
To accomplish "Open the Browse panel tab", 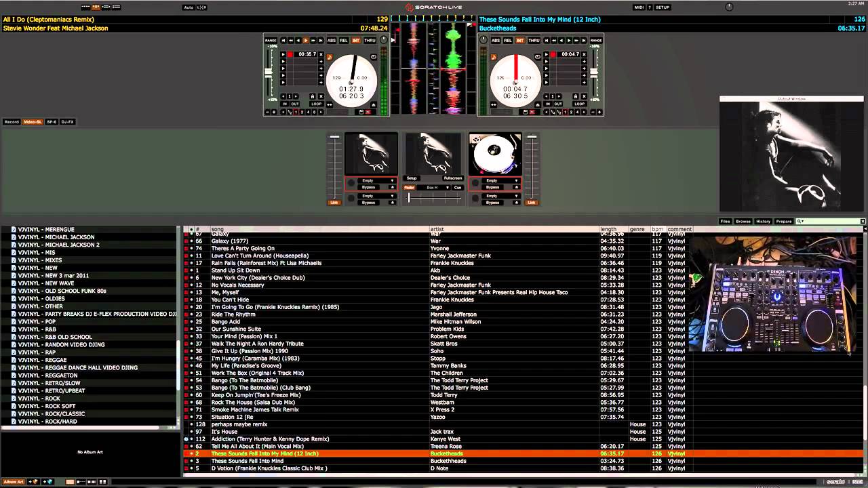I will [743, 221].
